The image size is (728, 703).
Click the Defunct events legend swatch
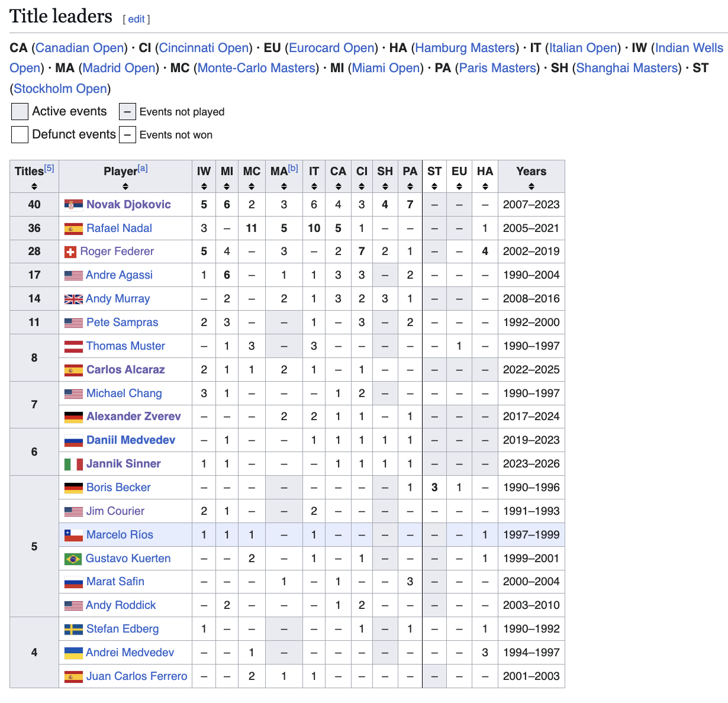point(20,134)
